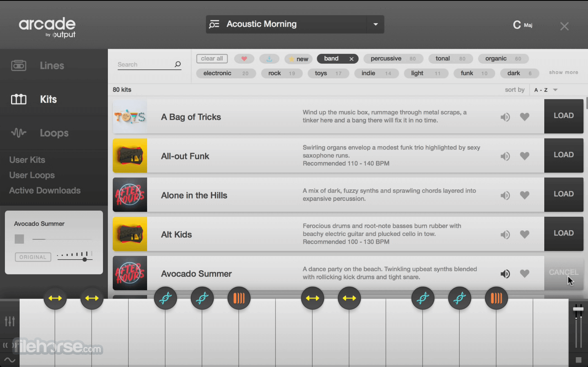This screenshot has width=588, height=367.
Task: Favorite Alt Kids heart
Action: (525, 234)
